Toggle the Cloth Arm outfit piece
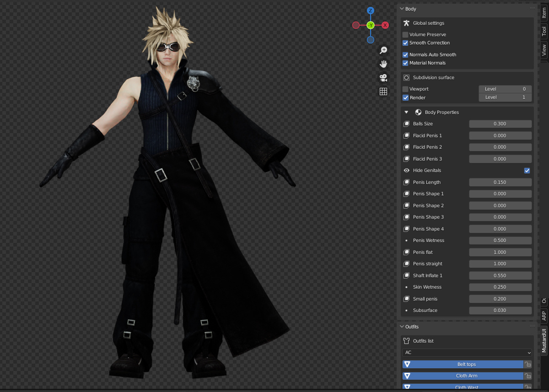This screenshot has height=392, width=549. (463, 376)
